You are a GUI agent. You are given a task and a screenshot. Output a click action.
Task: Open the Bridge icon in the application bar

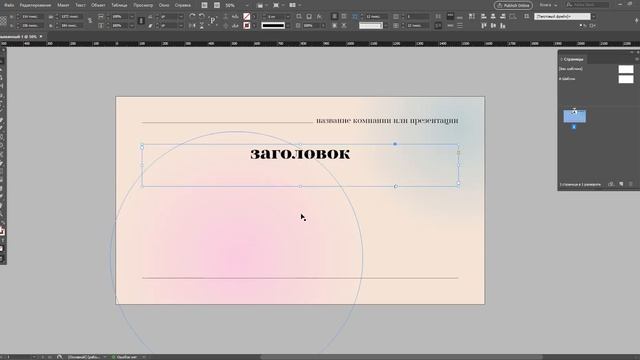204,5
